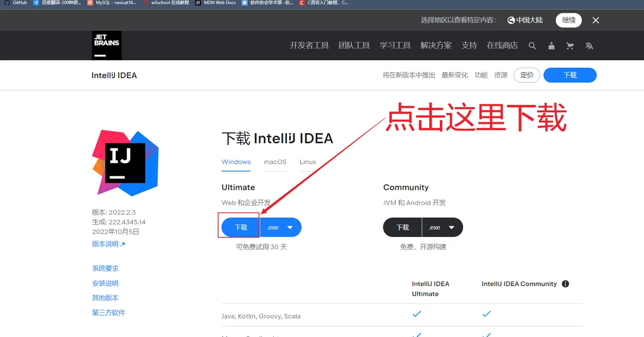Click the 下载 IntelliJ IDEA heading
Viewport: 644px width, 337px height.
pos(277,138)
